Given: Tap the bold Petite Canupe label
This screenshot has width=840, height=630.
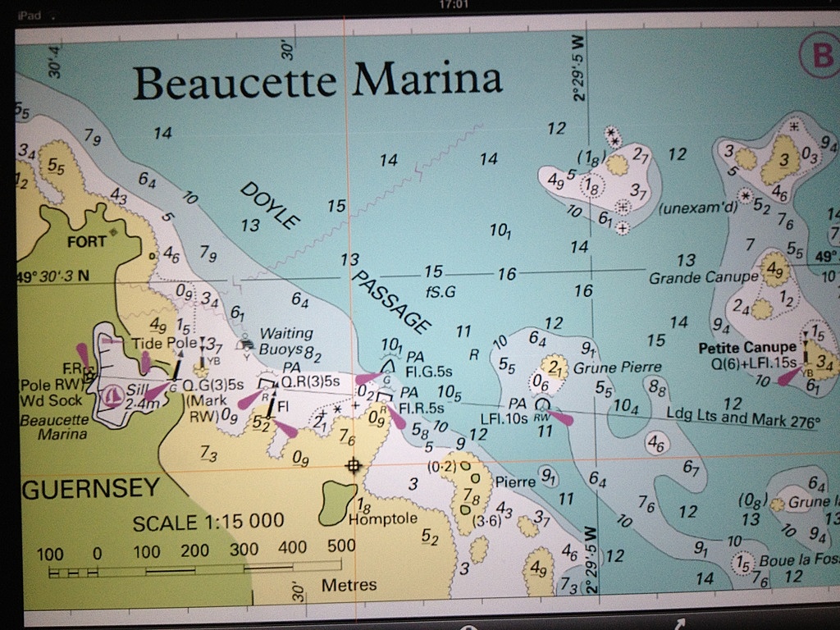Looking at the screenshot, I should click(x=747, y=348).
